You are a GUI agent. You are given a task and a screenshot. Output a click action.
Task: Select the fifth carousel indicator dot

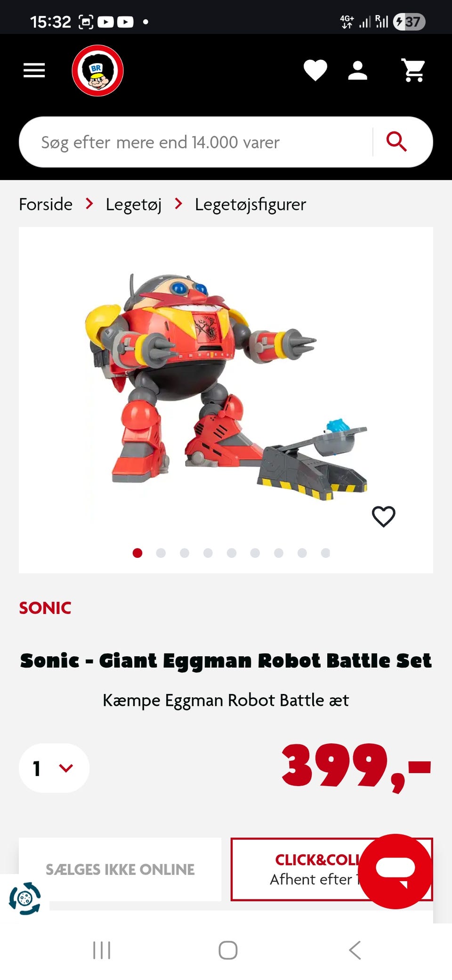(232, 553)
